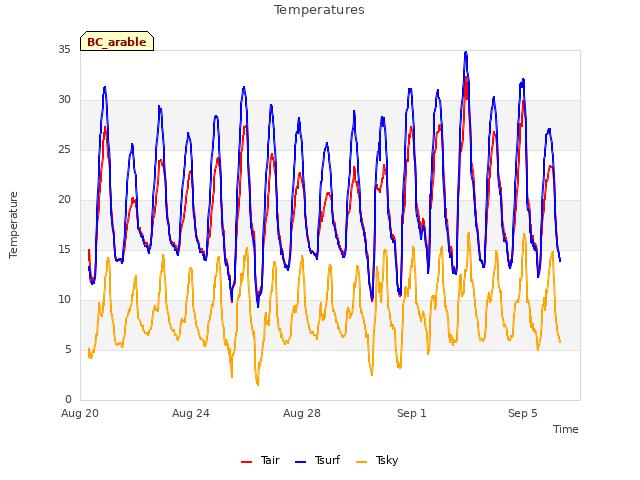Click the 20 y-axis tick label
Image resolution: width=640 pixels, height=480 pixels.
64,200
